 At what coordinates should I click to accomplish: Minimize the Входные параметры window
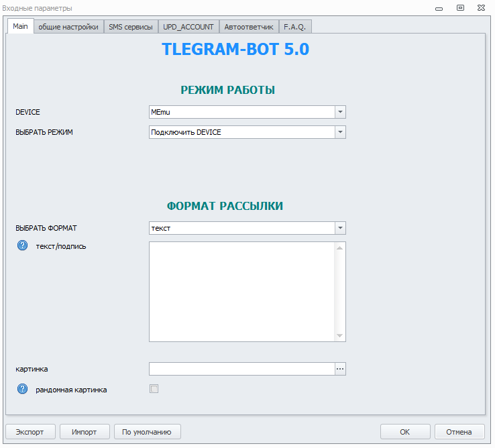439,8
